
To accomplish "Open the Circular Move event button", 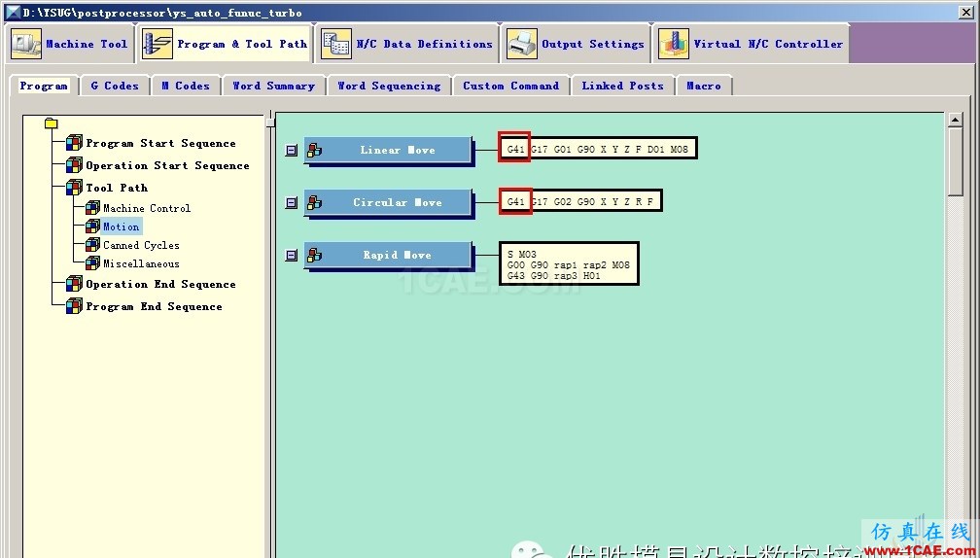I will [388, 202].
